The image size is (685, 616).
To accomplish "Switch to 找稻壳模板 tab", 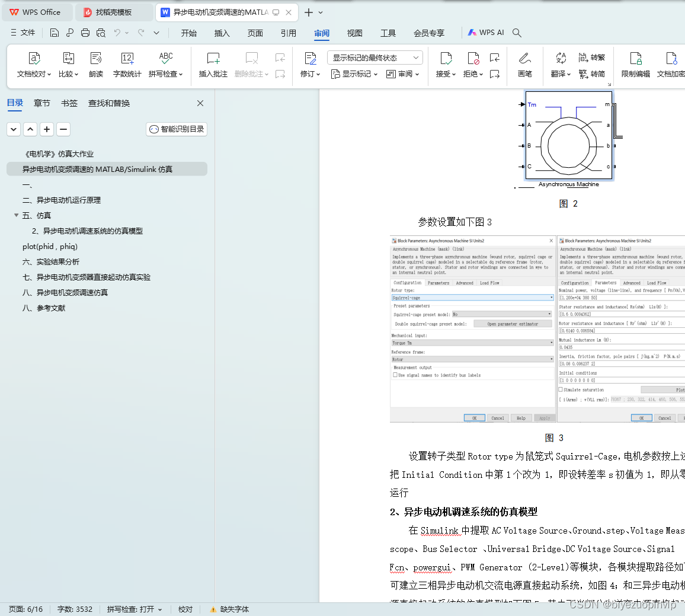I will point(114,12).
